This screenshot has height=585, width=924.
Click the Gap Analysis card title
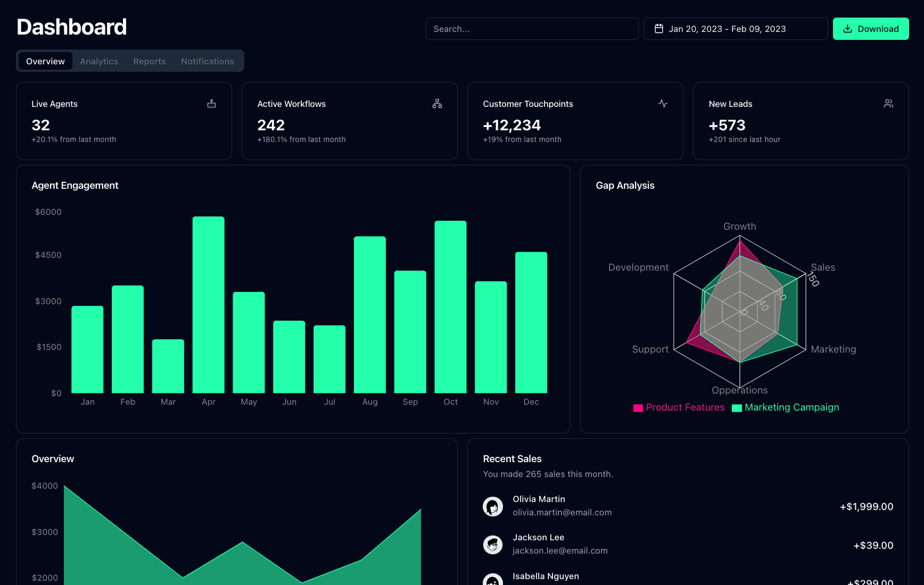click(625, 186)
